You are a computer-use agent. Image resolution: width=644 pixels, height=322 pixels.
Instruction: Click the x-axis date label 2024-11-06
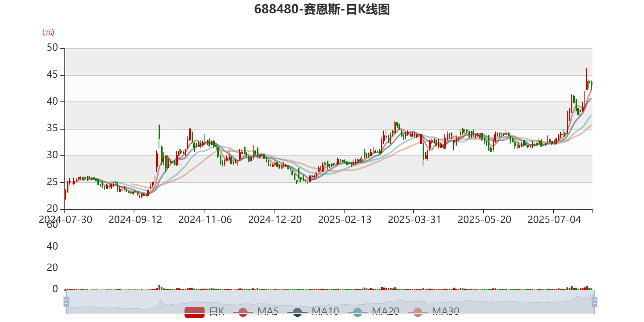205,220
